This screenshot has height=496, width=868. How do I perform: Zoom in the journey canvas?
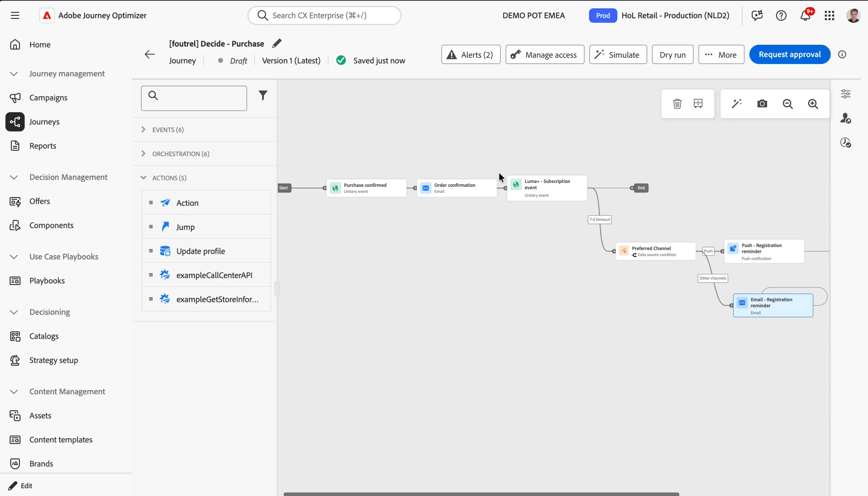pyautogui.click(x=813, y=104)
